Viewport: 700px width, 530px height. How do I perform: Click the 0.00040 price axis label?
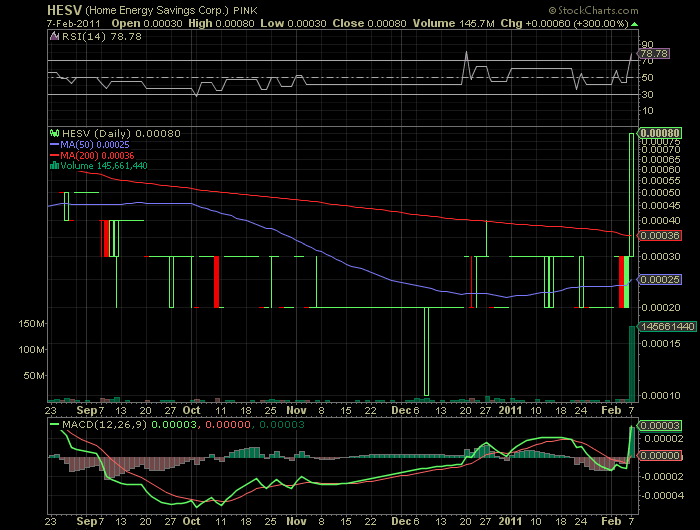pos(661,220)
